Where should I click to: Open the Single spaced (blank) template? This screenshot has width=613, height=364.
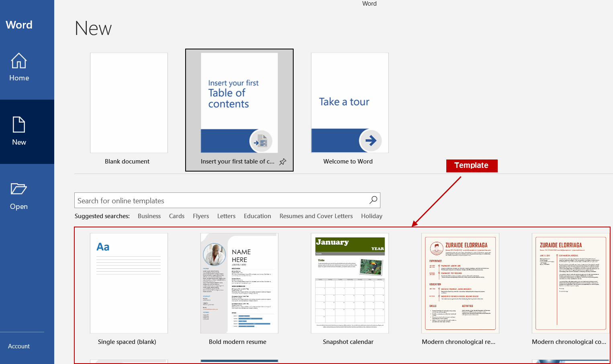(129, 283)
